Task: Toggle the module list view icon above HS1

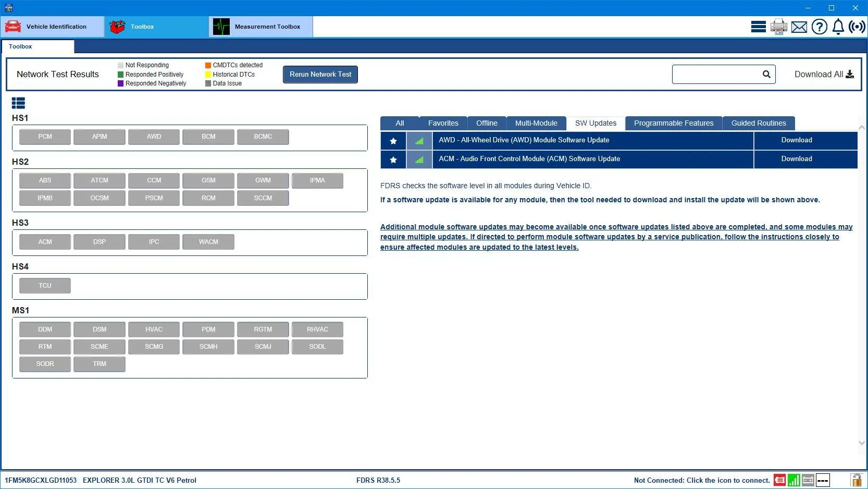Action: [18, 103]
